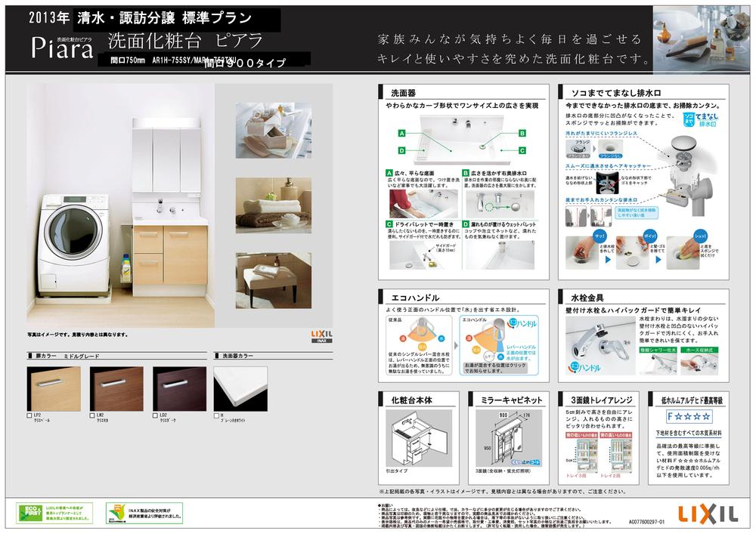
Task: Check the H white basin color checkbox
Action: coord(216,416)
